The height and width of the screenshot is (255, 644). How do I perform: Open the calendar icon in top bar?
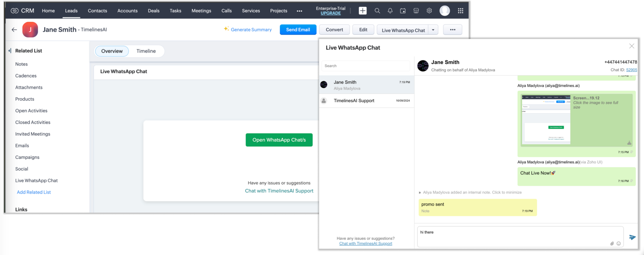[403, 11]
